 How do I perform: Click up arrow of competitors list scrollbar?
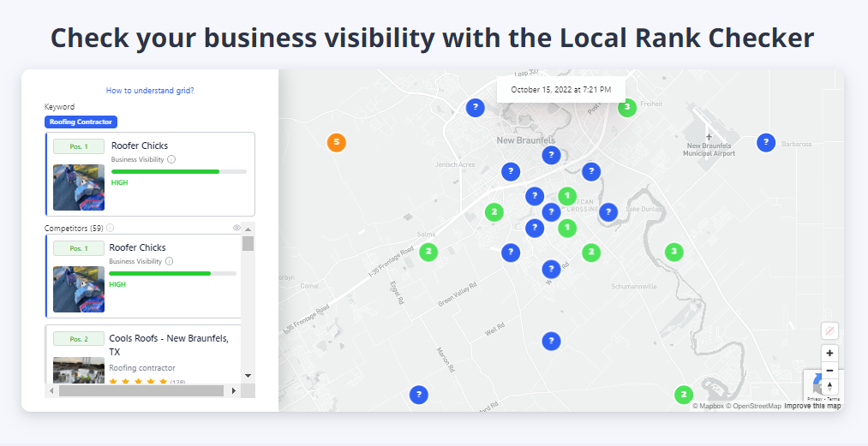click(x=248, y=229)
